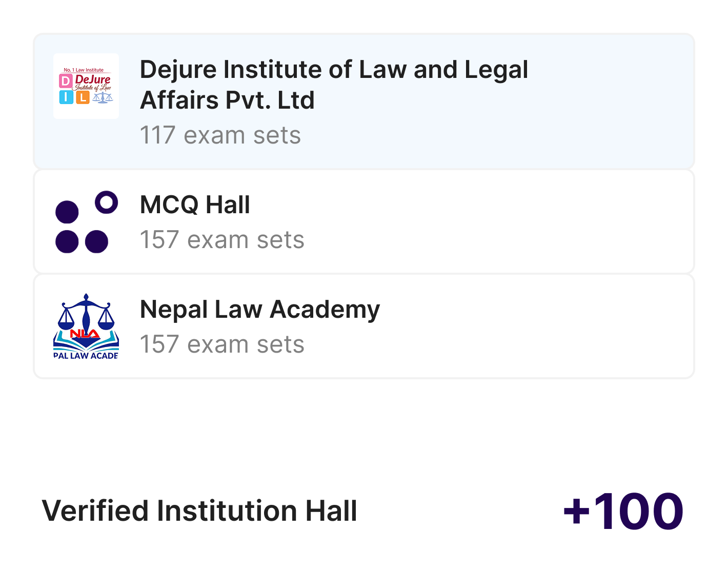
Task: Click the No. 1 Law Institute logo text
Action: coord(84,70)
